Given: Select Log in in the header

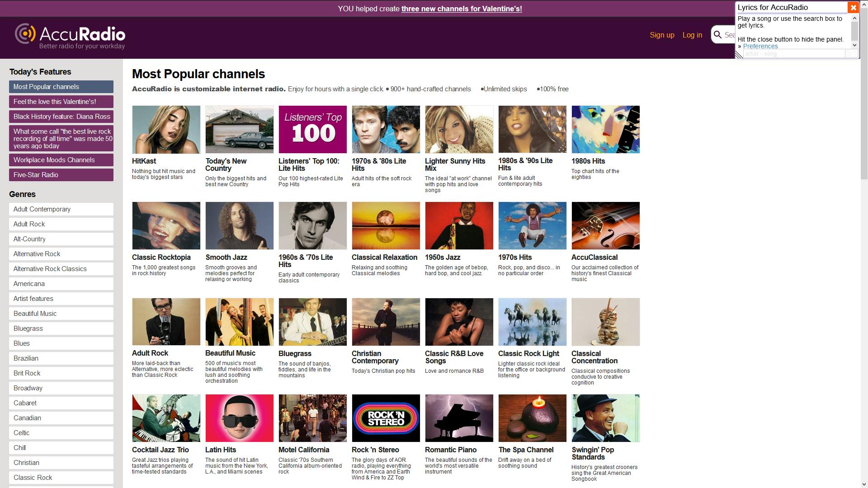Looking at the screenshot, I should [692, 35].
